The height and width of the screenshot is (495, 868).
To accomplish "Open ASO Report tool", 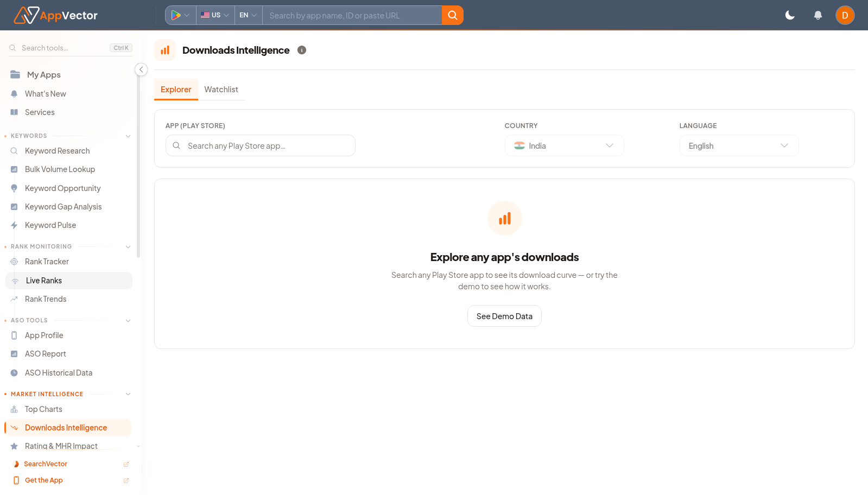I will 46,354.
